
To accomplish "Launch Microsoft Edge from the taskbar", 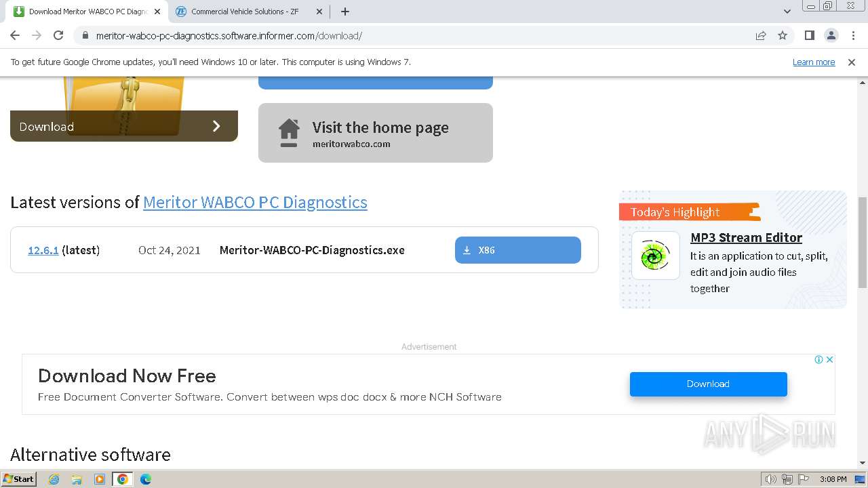I will pos(146,479).
